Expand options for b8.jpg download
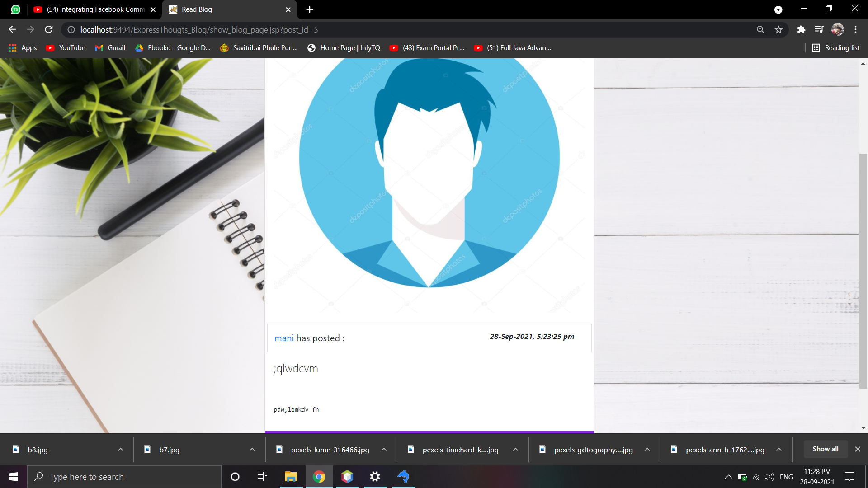Viewport: 868px width, 488px height. 120,450
